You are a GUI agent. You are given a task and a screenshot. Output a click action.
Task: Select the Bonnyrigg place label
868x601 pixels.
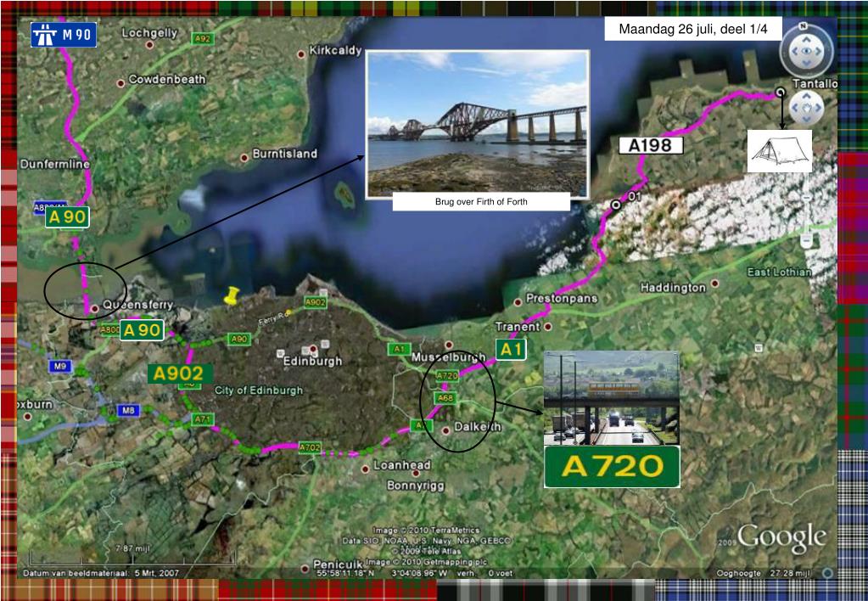415,486
